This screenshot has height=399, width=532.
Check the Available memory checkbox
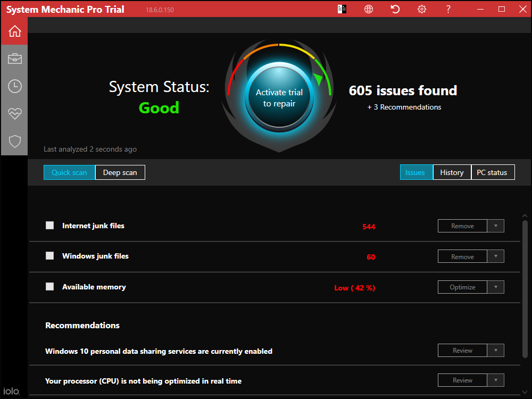[49, 286]
